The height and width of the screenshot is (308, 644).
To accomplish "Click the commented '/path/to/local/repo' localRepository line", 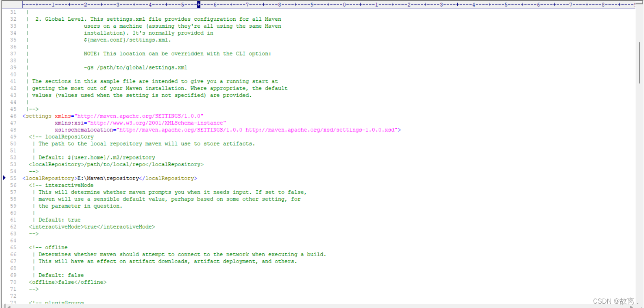I will [116, 165].
